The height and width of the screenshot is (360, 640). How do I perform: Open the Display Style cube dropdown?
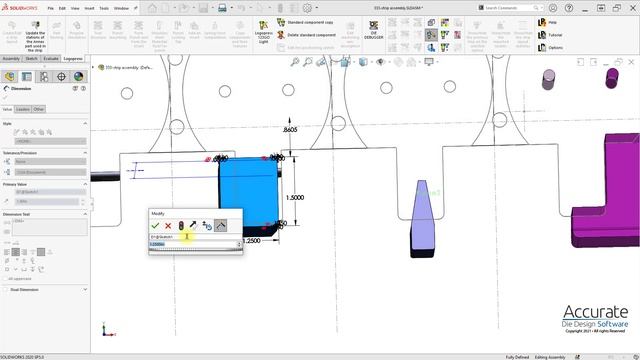363,62
